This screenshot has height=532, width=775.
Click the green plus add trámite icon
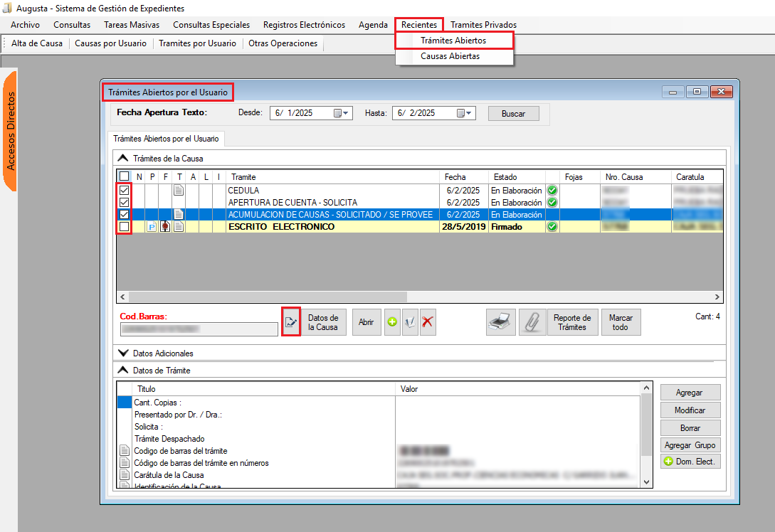[x=392, y=322]
